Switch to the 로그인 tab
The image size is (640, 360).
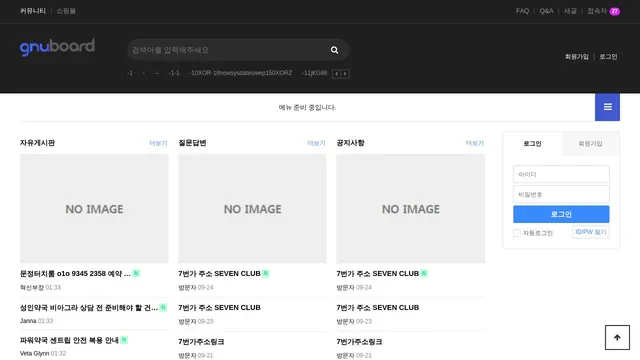click(532, 144)
